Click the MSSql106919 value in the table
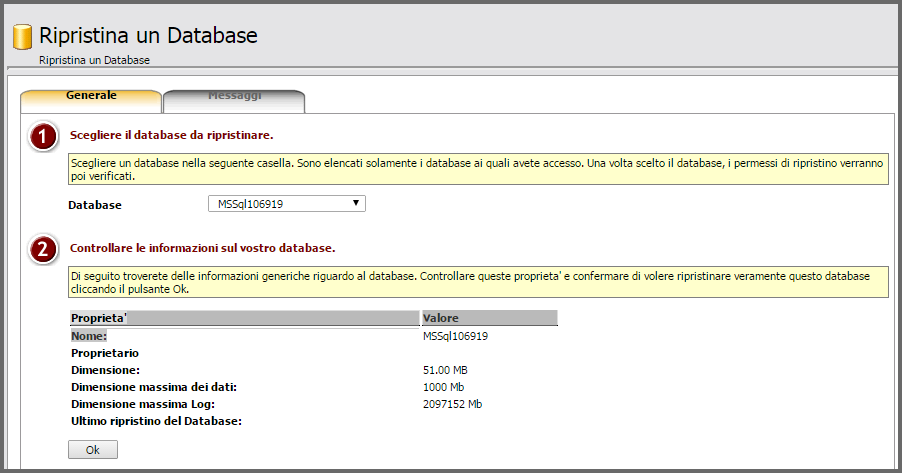 456,336
